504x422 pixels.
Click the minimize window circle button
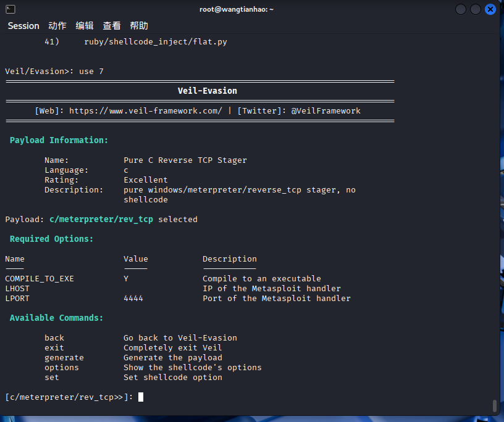tap(461, 9)
